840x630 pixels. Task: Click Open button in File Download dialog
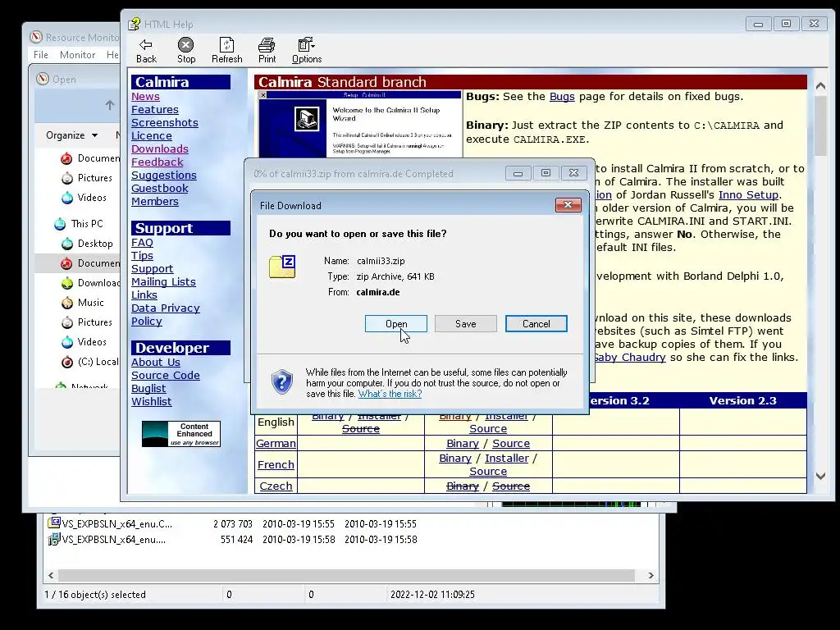click(x=396, y=323)
